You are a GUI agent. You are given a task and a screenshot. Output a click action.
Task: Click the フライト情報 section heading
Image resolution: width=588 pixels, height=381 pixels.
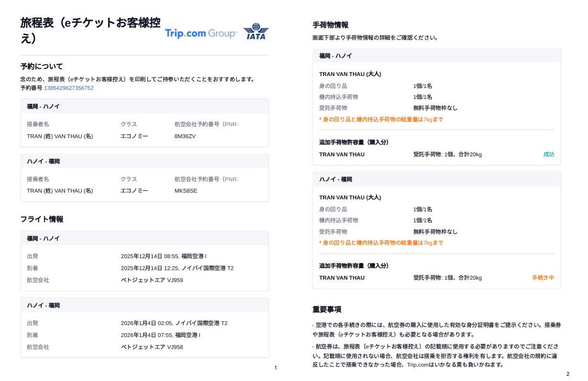(x=42, y=219)
